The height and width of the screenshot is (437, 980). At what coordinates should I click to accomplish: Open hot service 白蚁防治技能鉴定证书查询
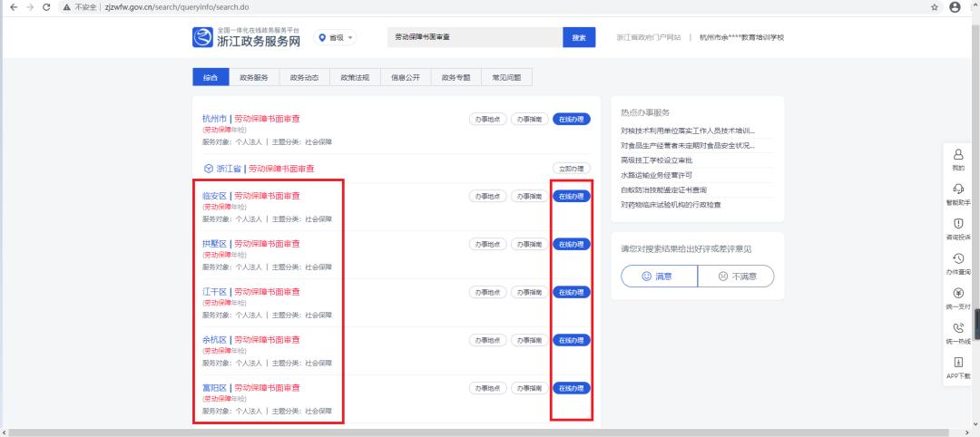(x=663, y=189)
